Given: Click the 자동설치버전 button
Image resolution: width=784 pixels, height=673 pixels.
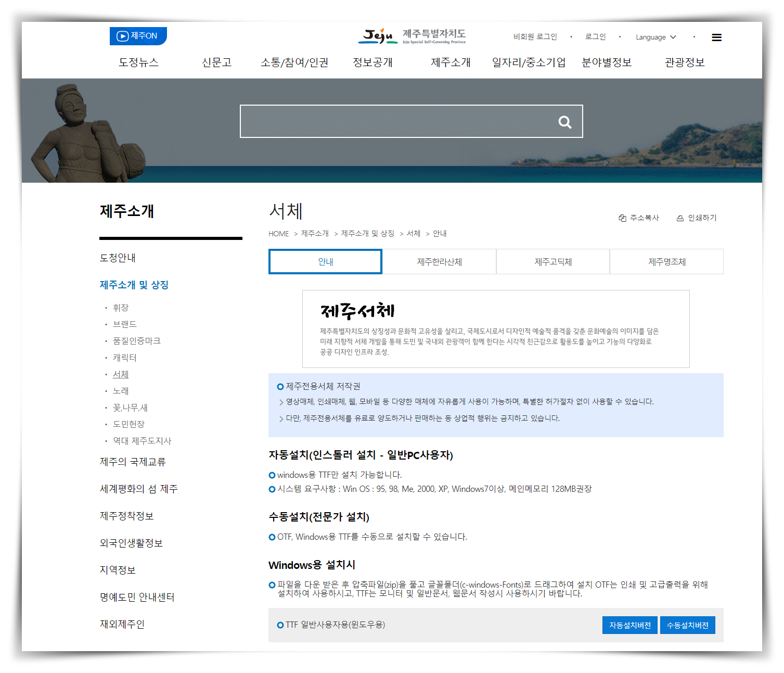Looking at the screenshot, I should [629, 625].
